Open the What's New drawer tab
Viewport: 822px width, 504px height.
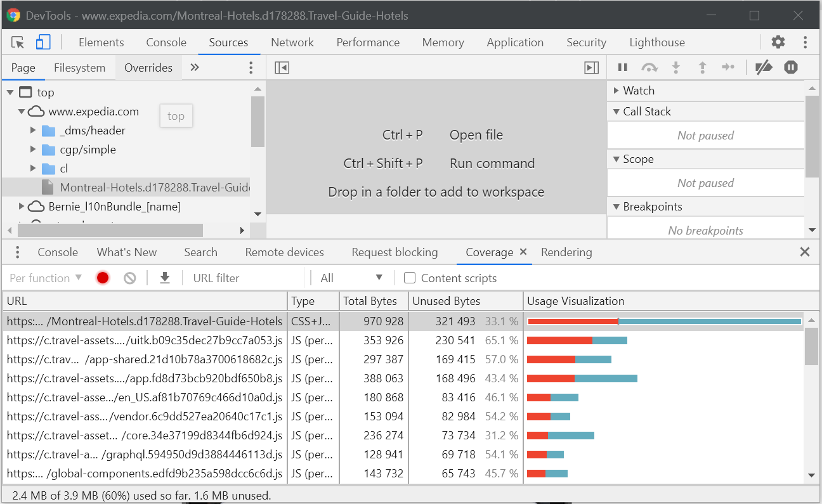[x=127, y=252]
